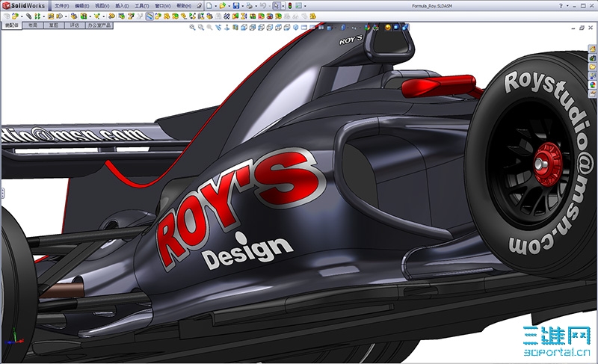Click the New document icon
Screen dimensions: 598x364
coord(209,6)
